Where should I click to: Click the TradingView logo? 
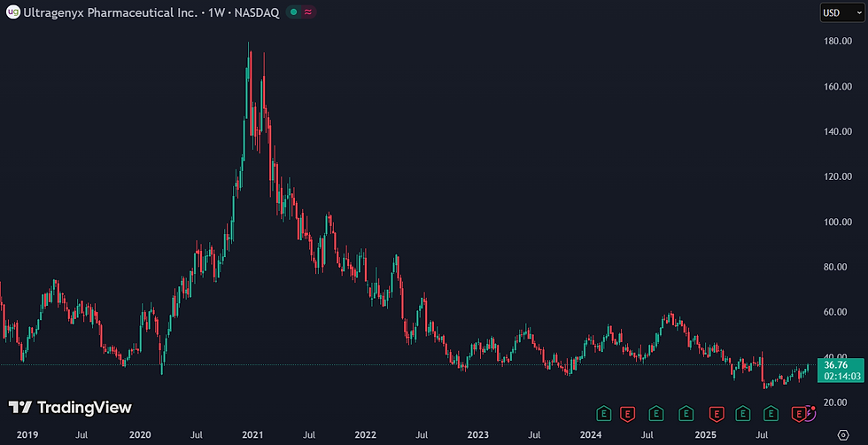[x=70, y=408]
